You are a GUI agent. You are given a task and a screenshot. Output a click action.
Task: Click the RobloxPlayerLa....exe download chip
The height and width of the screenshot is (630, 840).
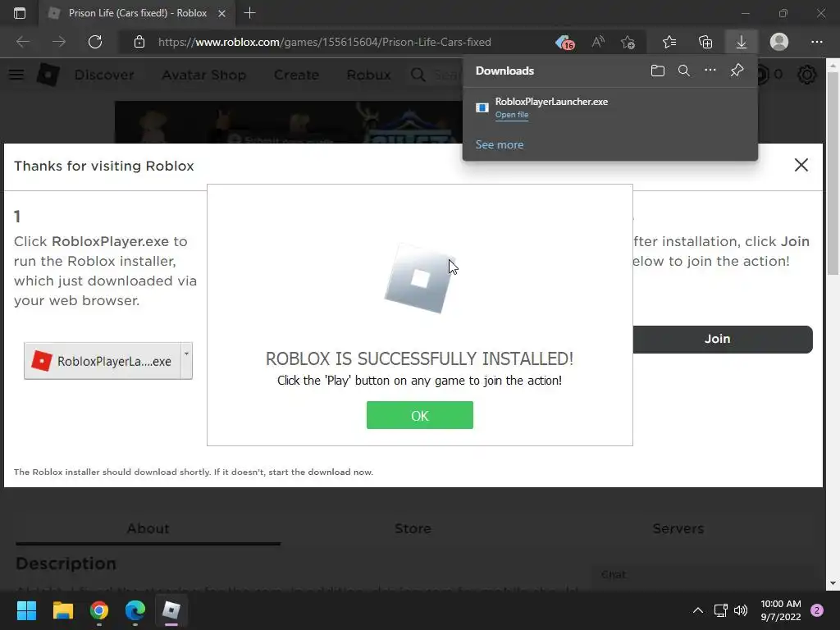tap(103, 361)
